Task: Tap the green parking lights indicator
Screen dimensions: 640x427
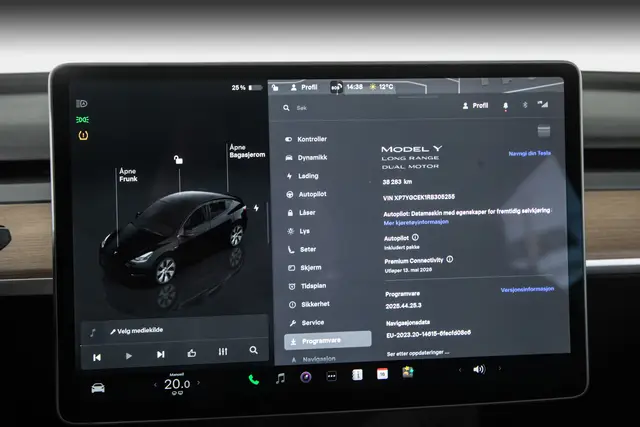Action: tap(82, 120)
